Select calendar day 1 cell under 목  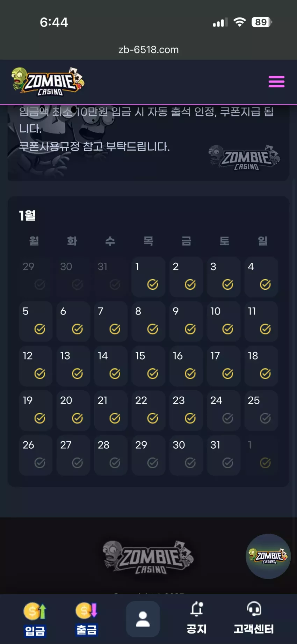click(x=148, y=277)
